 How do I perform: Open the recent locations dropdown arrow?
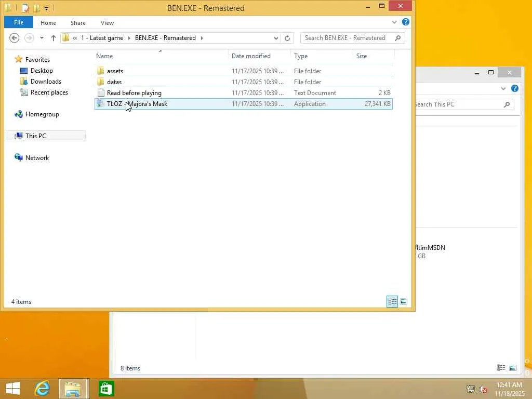pos(42,38)
